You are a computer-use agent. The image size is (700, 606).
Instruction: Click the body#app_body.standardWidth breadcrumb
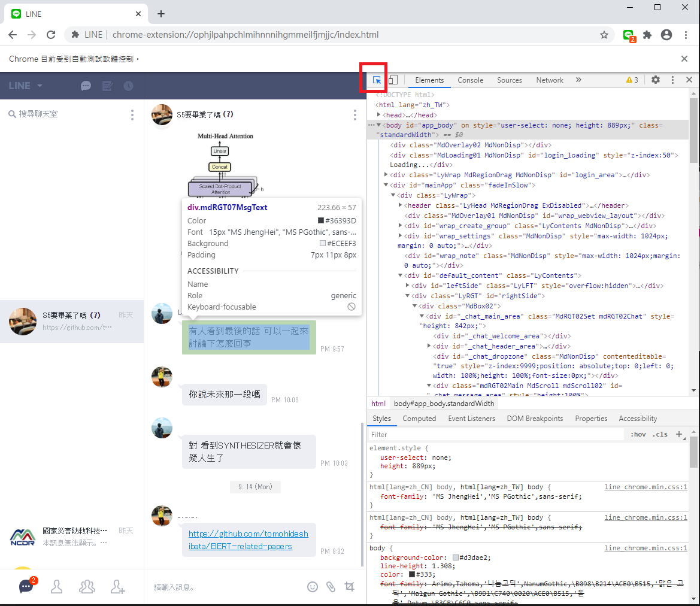pyautogui.click(x=444, y=403)
